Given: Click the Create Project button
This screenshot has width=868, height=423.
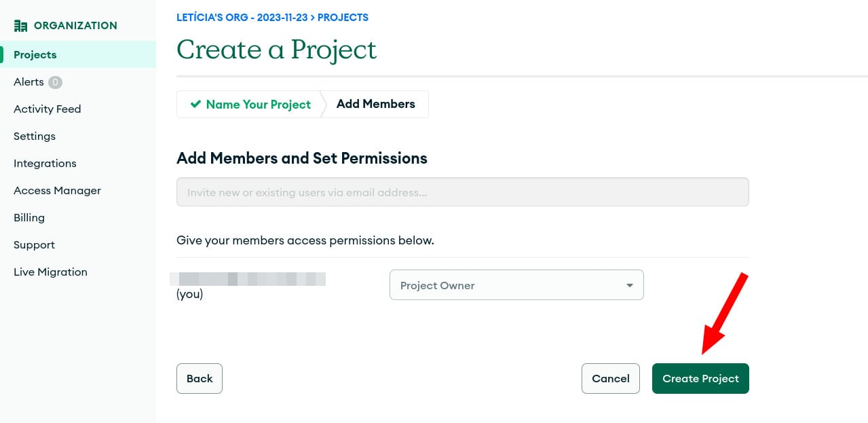Looking at the screenshot, I should pos(700,378).
